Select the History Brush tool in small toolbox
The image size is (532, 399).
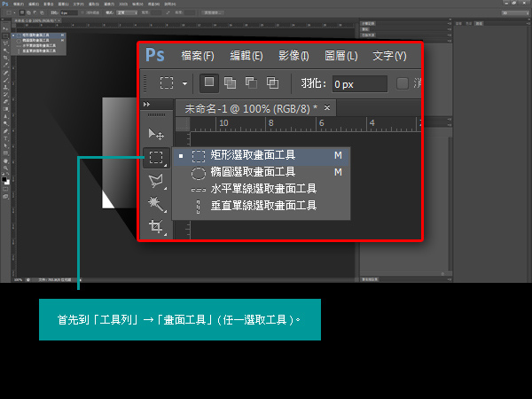click(5, 94)
